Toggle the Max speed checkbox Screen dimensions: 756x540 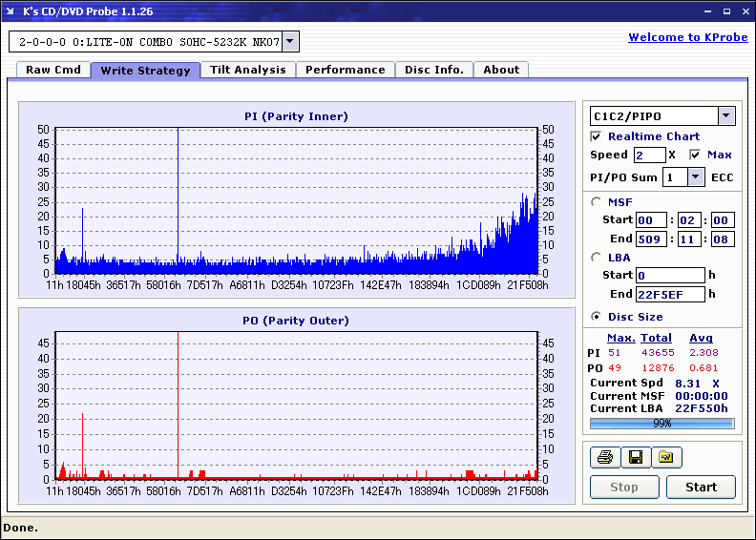tap(695, 155)
